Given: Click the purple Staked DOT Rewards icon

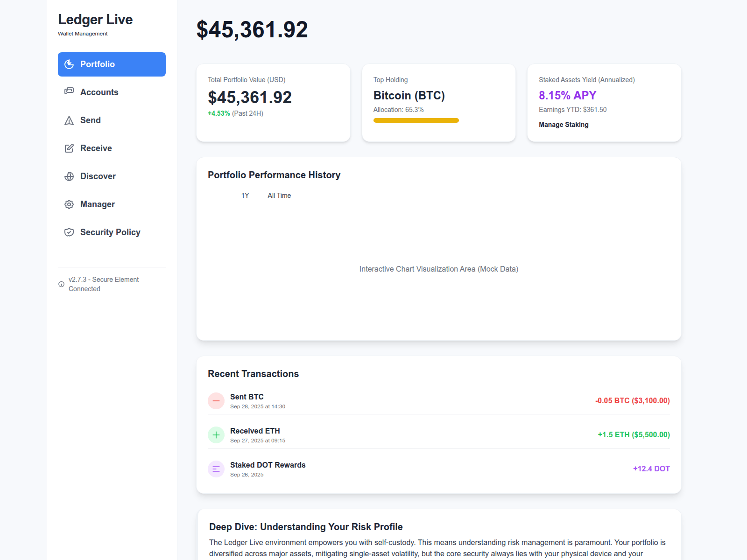Looking at the screenshot, I should pos(216,469).
